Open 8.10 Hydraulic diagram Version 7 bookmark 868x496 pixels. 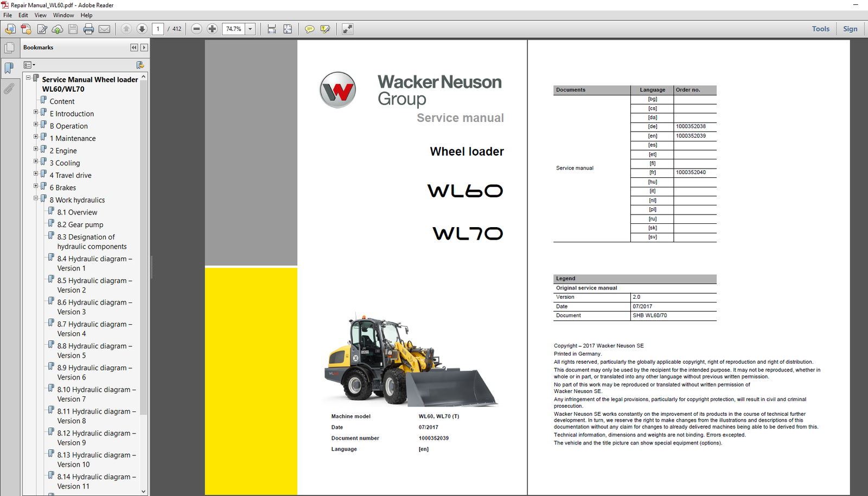coord(97,394)
